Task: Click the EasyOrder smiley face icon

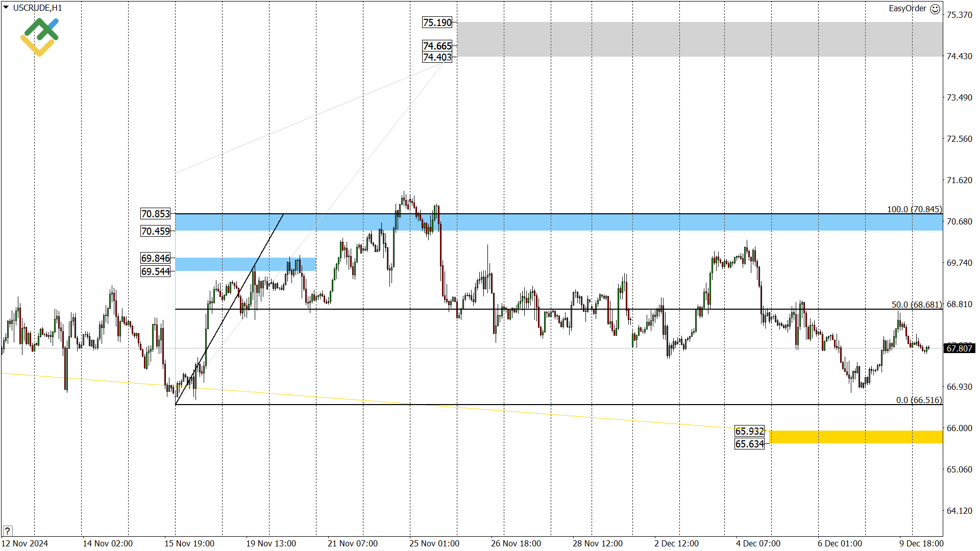Action: 935,9
